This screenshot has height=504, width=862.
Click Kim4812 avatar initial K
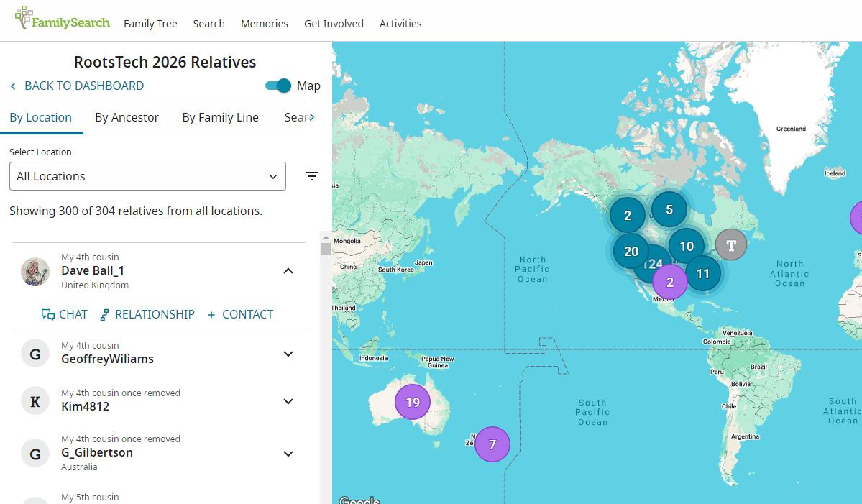coord(35,401)
